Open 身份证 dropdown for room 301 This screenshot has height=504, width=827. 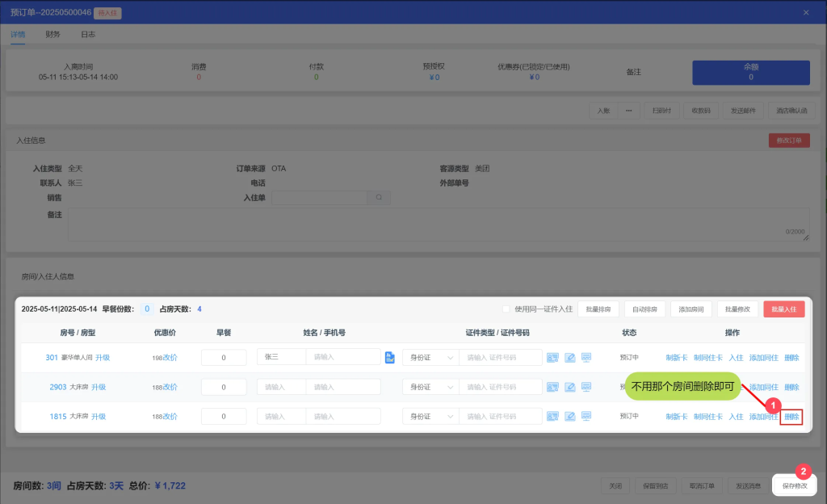[430, 357]
